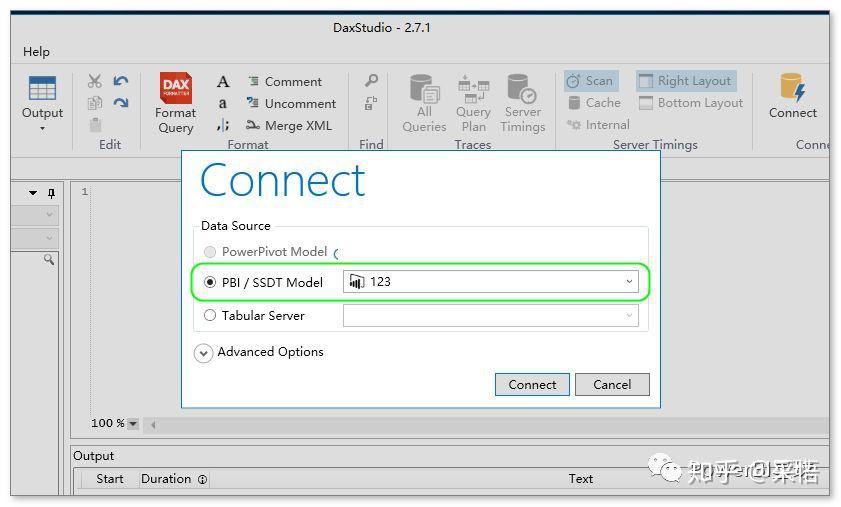Toggle the Internal option
Image resolution: width=841 pixels, height=507 pixels.
[x=598, y=124]
